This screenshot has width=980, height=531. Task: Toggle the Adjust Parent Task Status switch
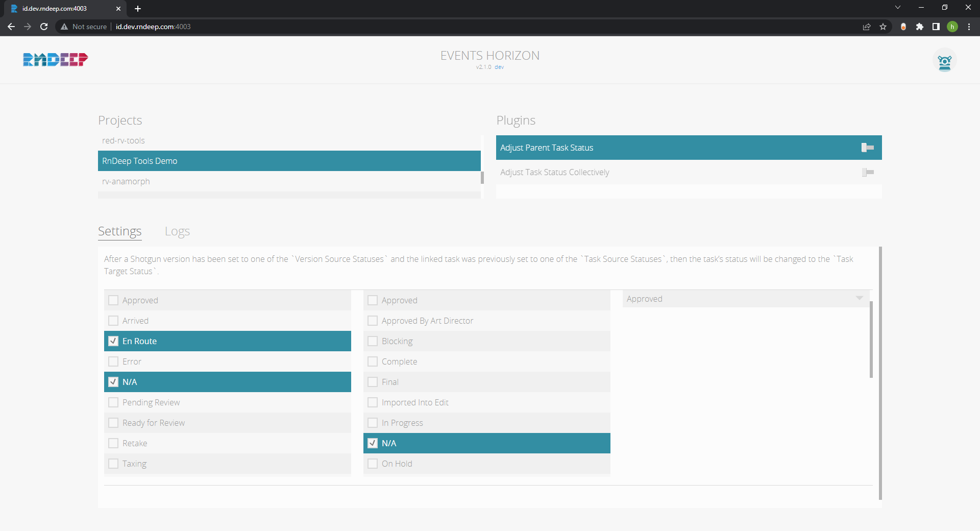pyautogui.click(x=867, y=148)
